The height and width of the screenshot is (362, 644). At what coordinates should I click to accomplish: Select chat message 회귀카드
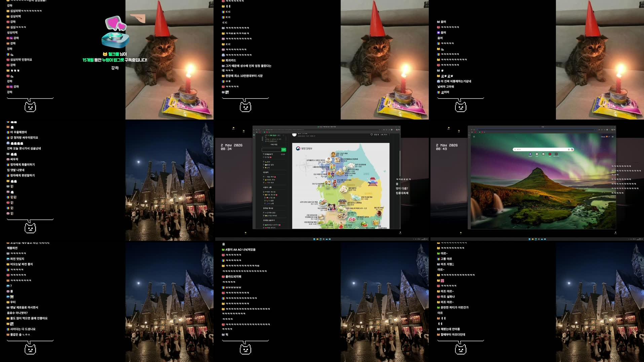pos(231,60)
